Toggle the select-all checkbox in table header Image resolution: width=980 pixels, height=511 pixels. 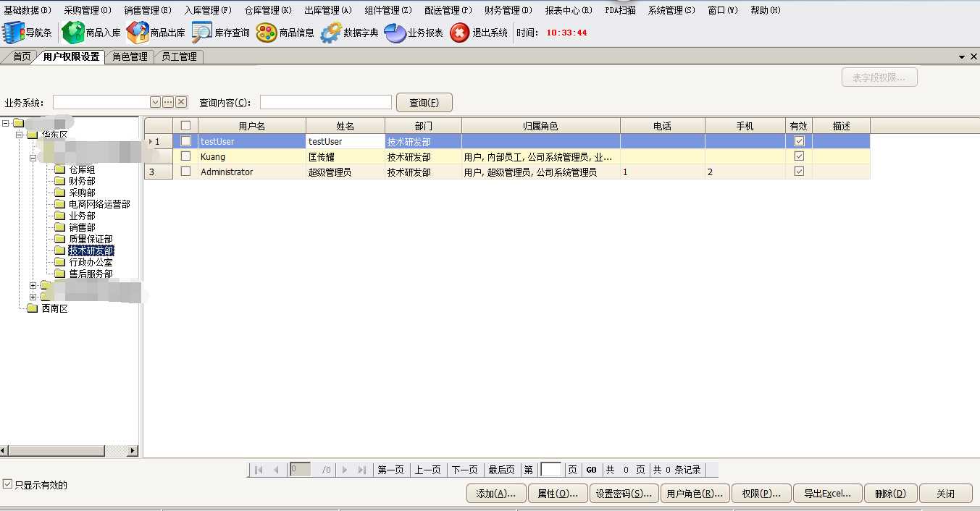(185, 125)
